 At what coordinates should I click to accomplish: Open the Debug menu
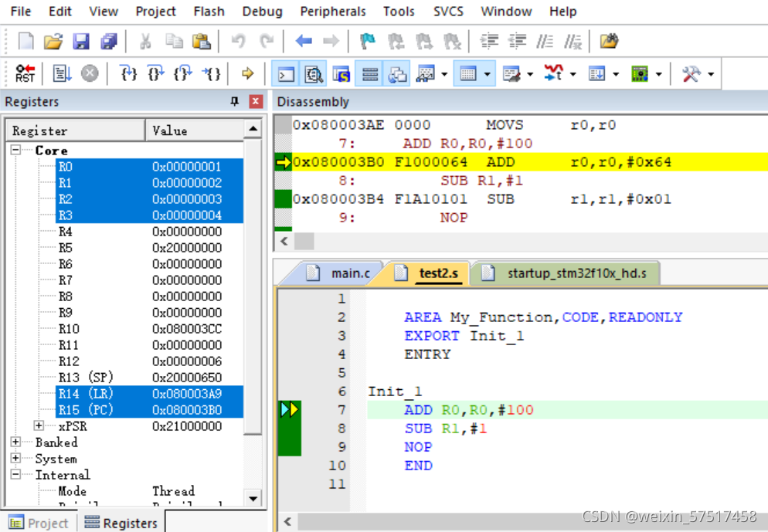click(262, 12)
